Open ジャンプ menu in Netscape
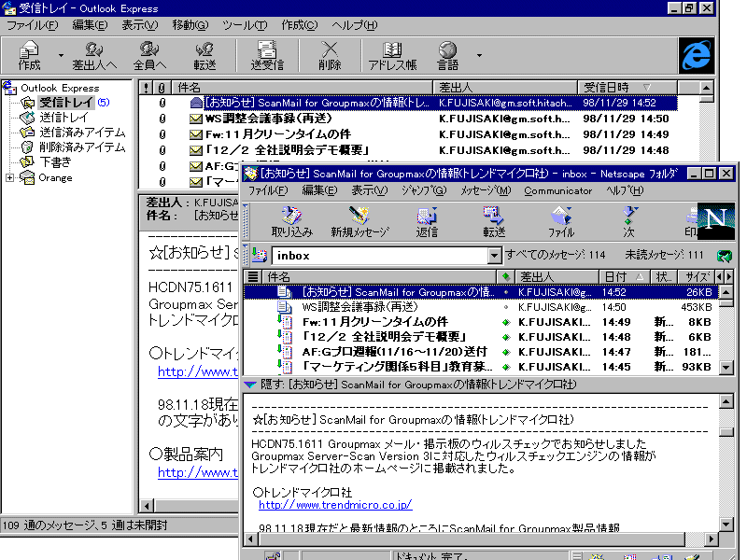The image size is (747, 560). coord(424,191)
